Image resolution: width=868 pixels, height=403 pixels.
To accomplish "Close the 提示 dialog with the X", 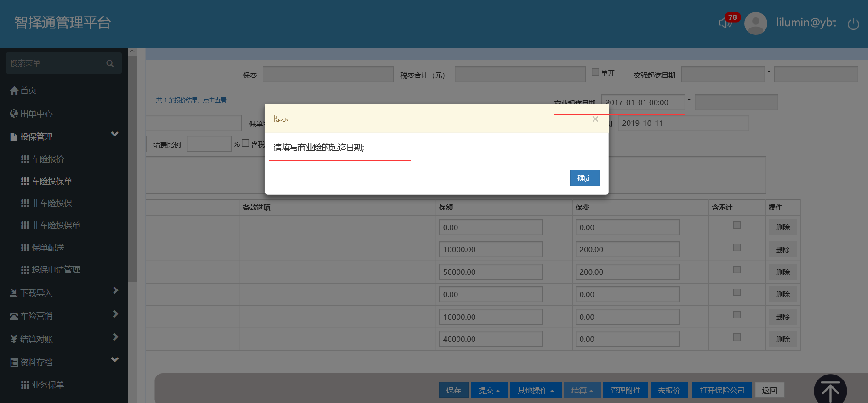I will click(595, 119).
